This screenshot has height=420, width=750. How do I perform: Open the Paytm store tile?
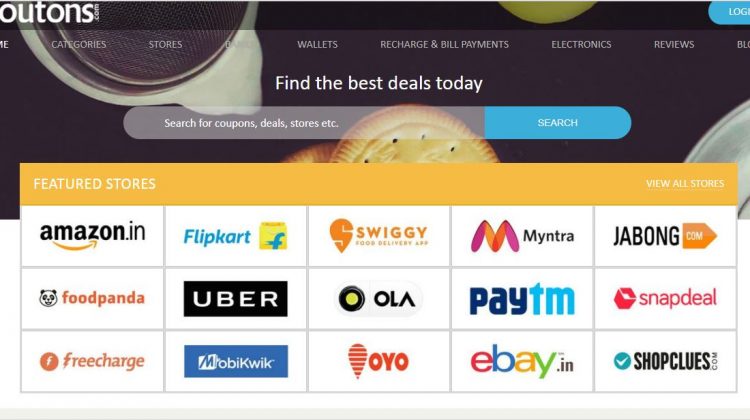point(522,298)
